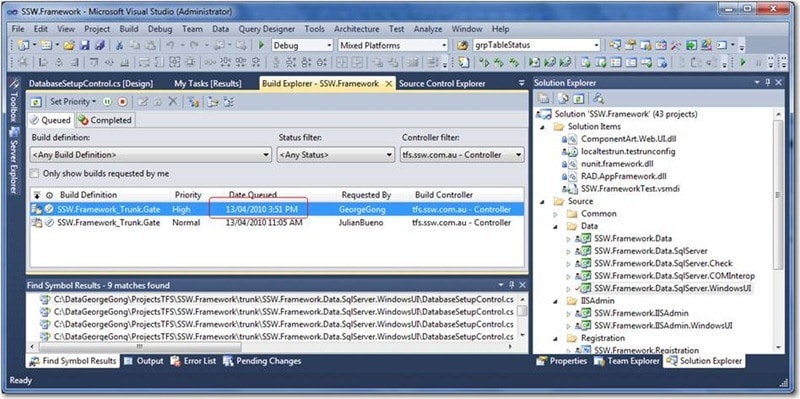Click Solution Explorer View Class Diagram icon
800x399 pixels.
coord(598,98)
